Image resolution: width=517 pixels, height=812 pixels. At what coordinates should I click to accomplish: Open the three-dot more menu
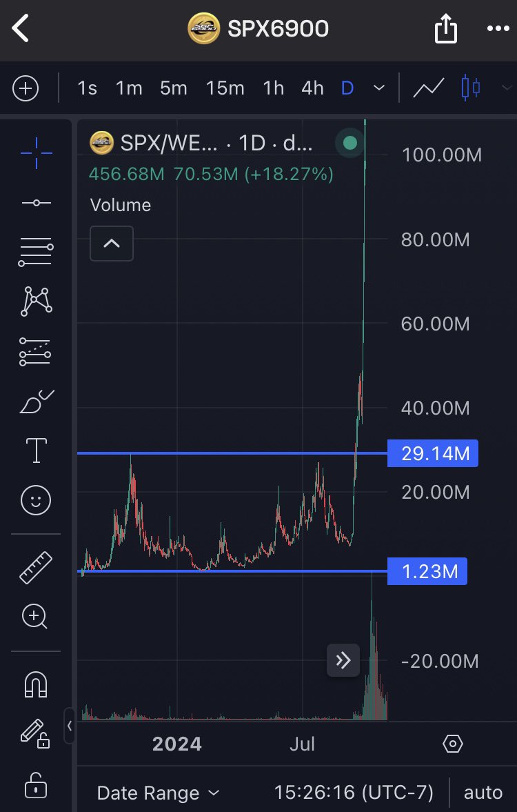click(x=498, y=28)
